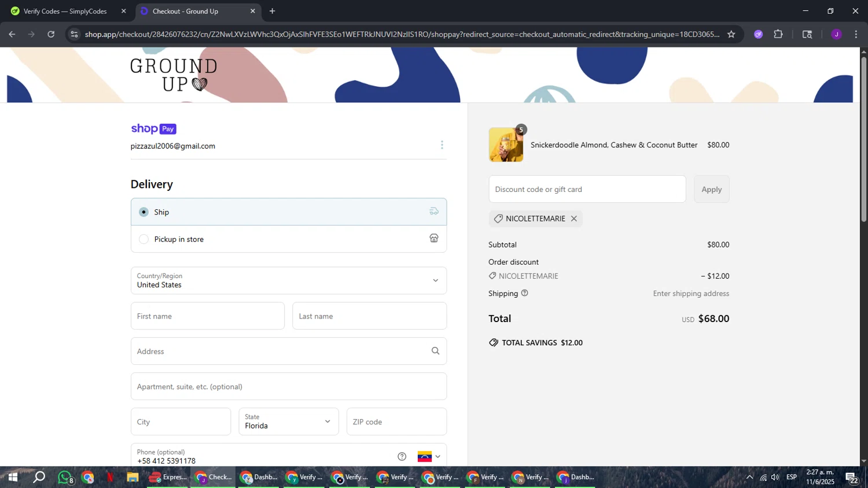Bookmark this page with the star icon
This screenshot has width=868, height=488.
(x=731, y=34)
